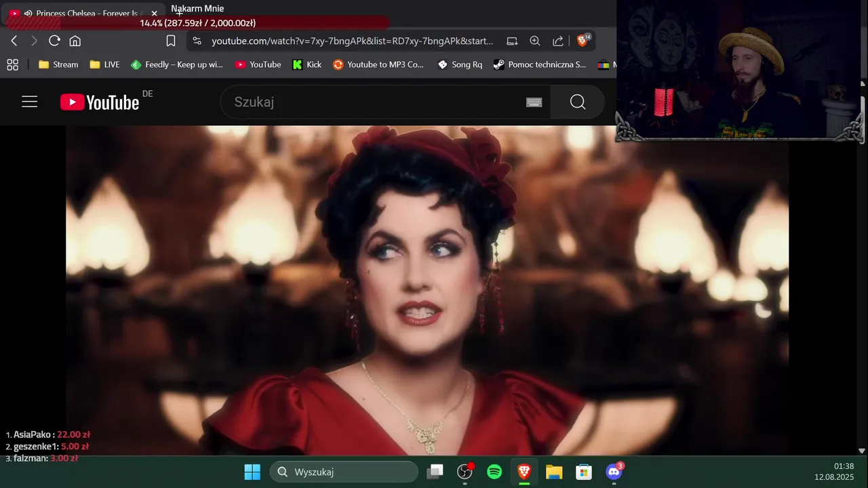
Task: Click the Wyszukaj taskbar search box
Action: coord(344,472)
